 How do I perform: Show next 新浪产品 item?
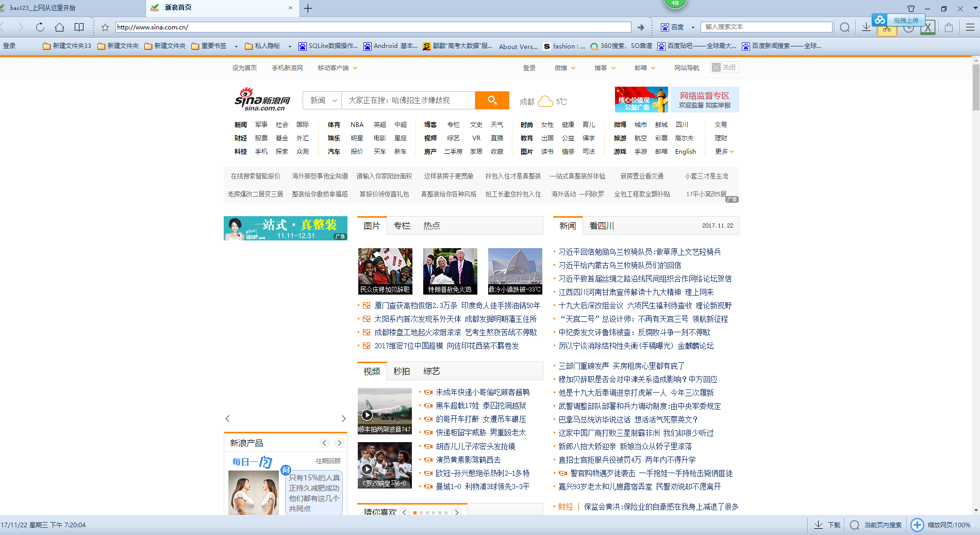coord(339,443)
